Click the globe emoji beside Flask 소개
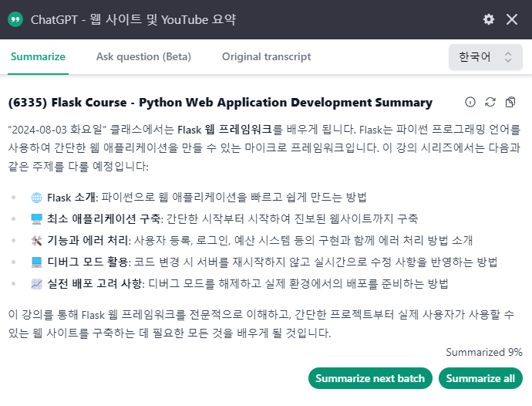532x406 pixels. pyautogui.click(x=36, y=198)
